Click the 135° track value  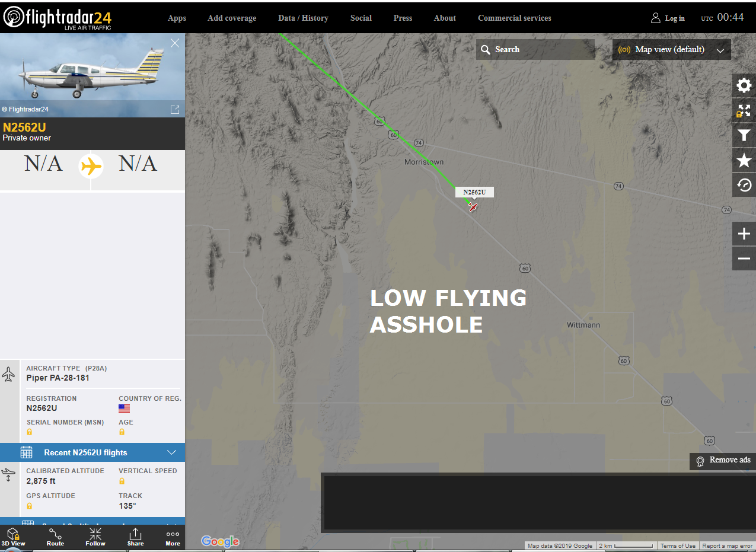(x=127, y=506)
